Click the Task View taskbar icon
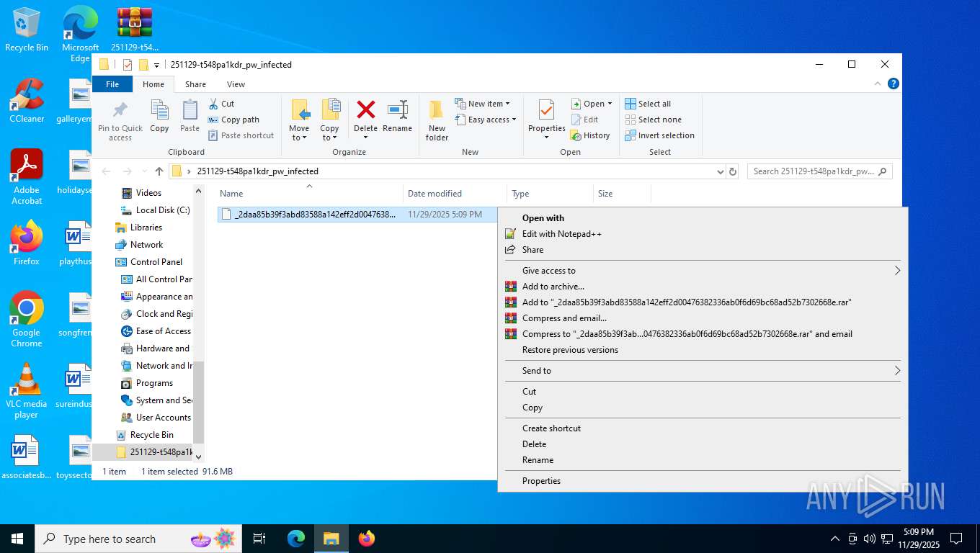Viewport: 980px width, 553px height. click(259, 539)
